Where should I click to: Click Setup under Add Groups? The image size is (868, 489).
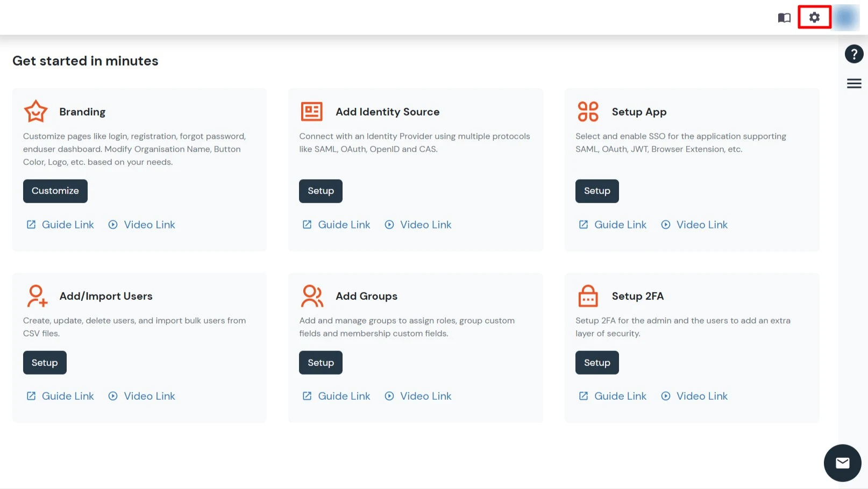(x=321, y=362)
